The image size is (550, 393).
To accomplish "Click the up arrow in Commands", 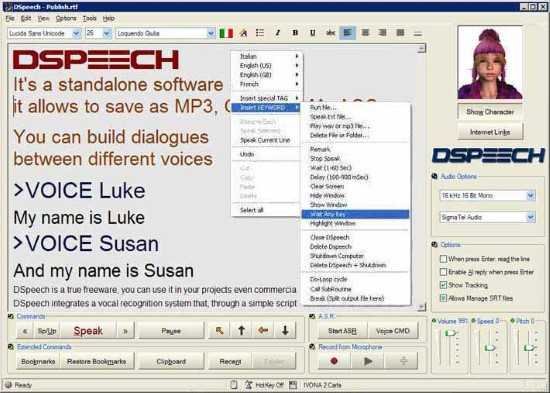I will pyautogui.click(x=241, y=331).
